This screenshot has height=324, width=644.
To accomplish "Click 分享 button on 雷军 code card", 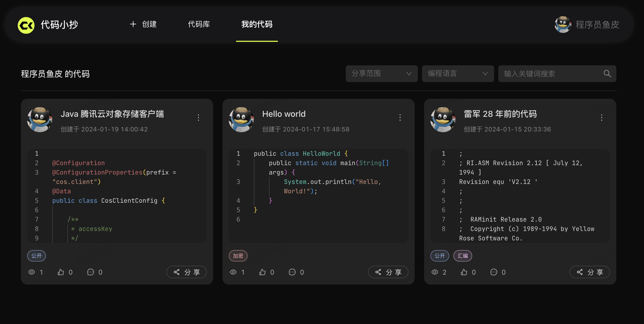I will point(589,272).
